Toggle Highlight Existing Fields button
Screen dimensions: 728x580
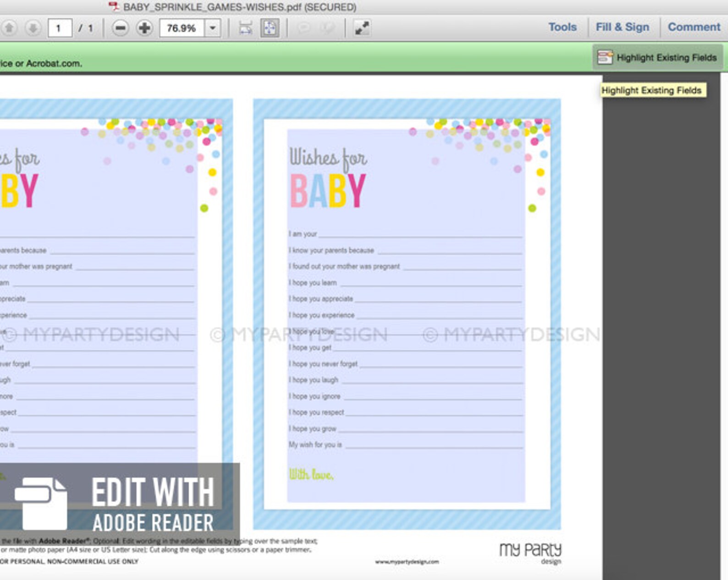click(658, 57)
